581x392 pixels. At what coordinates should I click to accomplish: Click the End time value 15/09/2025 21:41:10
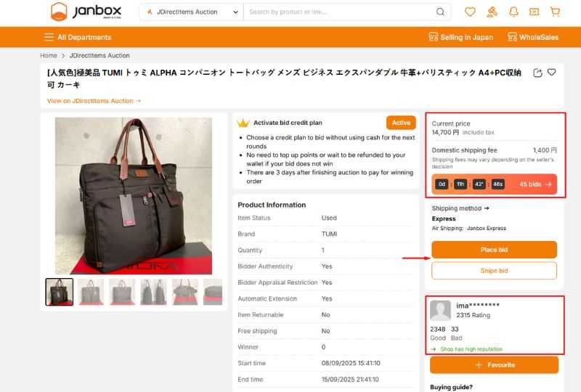pyautogui.click(x=350, y=380)
